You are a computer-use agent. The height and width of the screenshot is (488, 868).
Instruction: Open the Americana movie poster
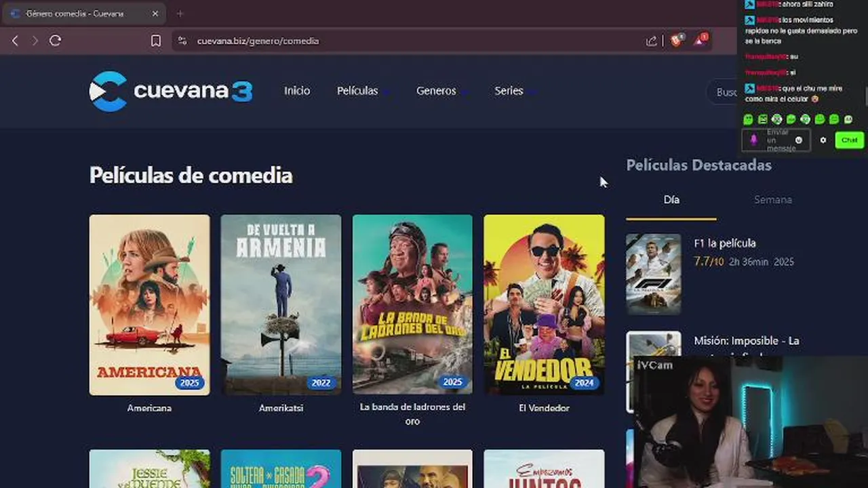click(x=149, y=304)
